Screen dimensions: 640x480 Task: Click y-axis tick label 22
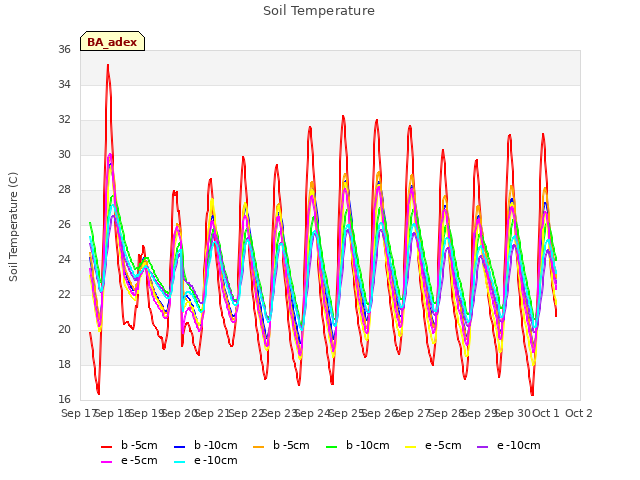coord(64,295)
